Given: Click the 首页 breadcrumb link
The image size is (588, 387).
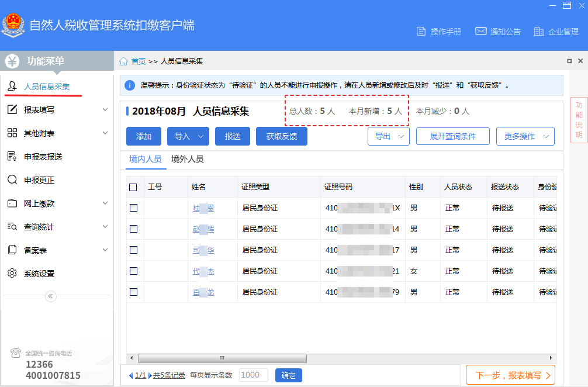Looking at the screenshot, I should click(139, 61).
